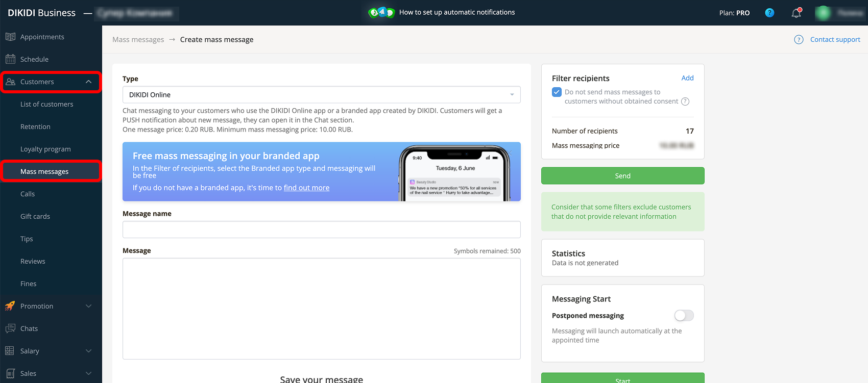Screen dimensions: 868x383
Task: Uncheck the no-consent customers checkbox
Action: [557, 92]
